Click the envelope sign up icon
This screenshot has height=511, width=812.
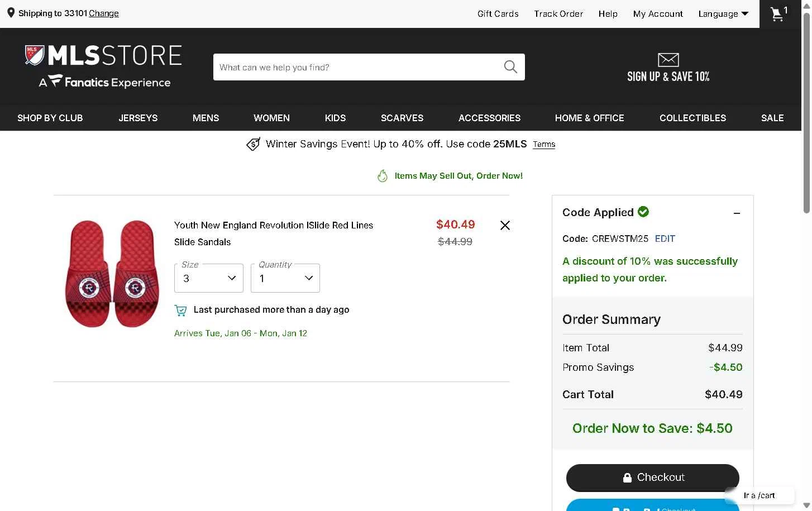point(668,60)
